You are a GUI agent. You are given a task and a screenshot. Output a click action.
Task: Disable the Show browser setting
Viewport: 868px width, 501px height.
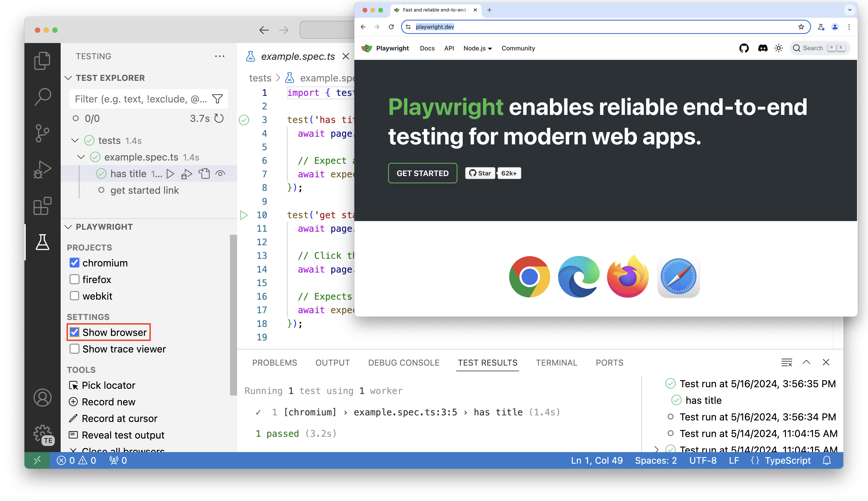point(74,332)
